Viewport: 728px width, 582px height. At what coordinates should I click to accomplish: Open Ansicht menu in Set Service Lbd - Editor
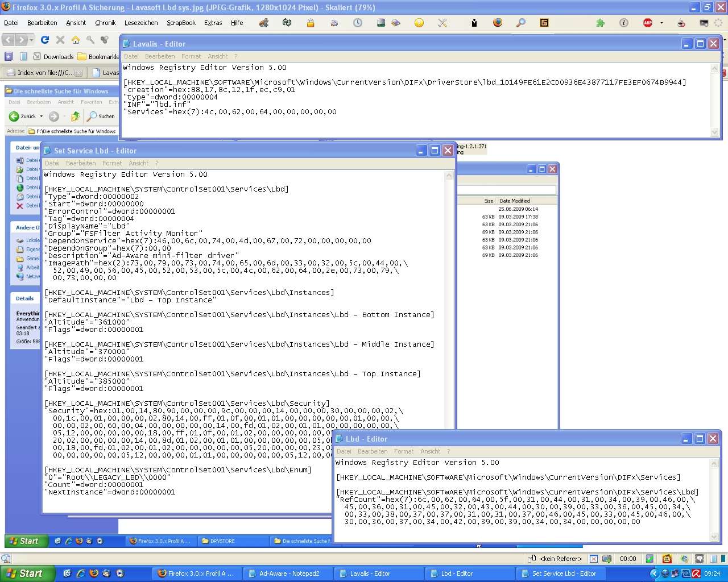click(x=139, y=163)
